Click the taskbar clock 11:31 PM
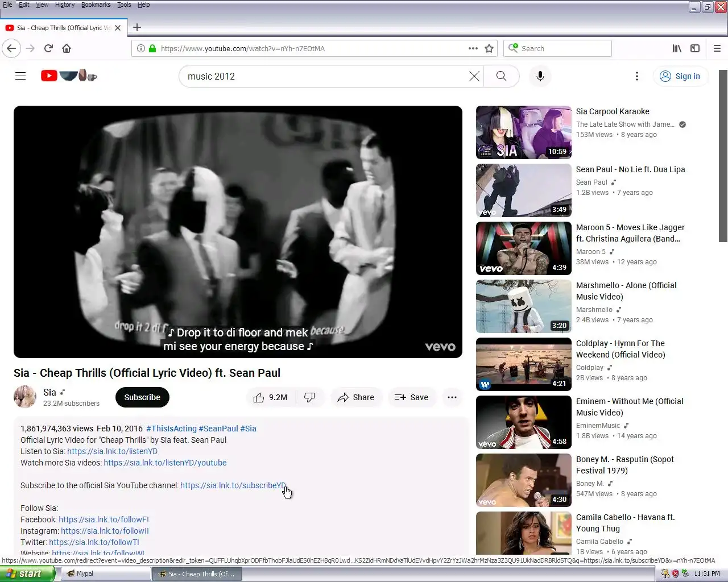The width and height of the screenshot is (728, 582). (x=707, y=573)
